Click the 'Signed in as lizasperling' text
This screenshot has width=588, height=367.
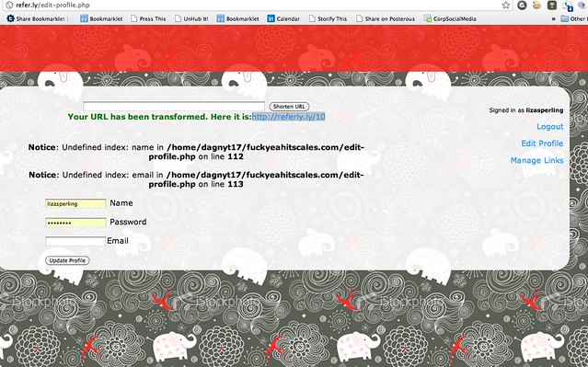tap(526, 110)
